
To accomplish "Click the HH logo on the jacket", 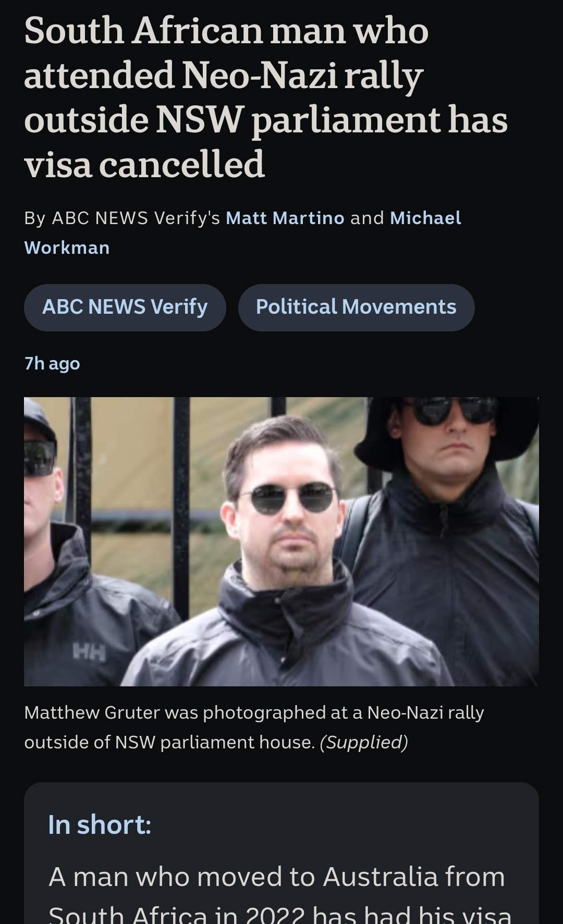I will pos(90,651).
